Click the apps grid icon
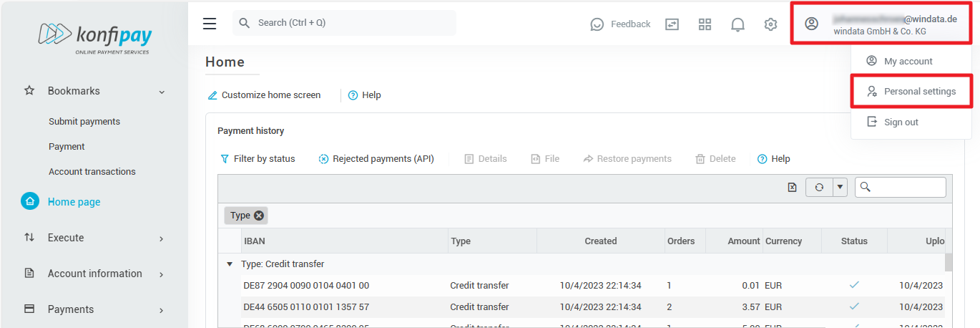The height and width of the screenshot is (328, 980). coord(705,24)
